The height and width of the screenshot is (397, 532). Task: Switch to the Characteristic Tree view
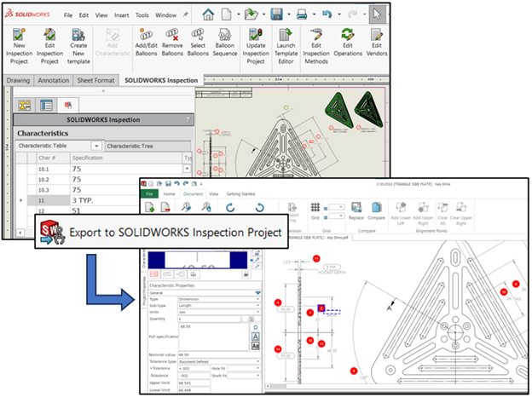pos(148,147)
